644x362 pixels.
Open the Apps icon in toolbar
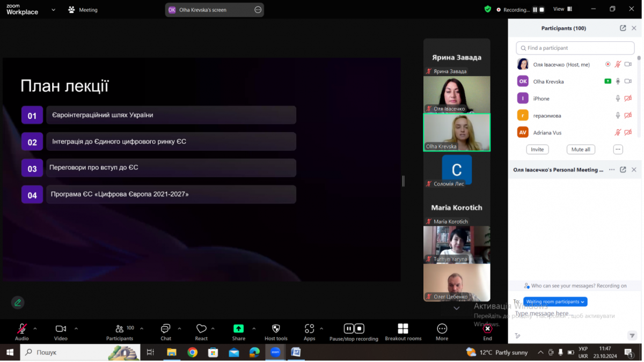coord(309,329)
